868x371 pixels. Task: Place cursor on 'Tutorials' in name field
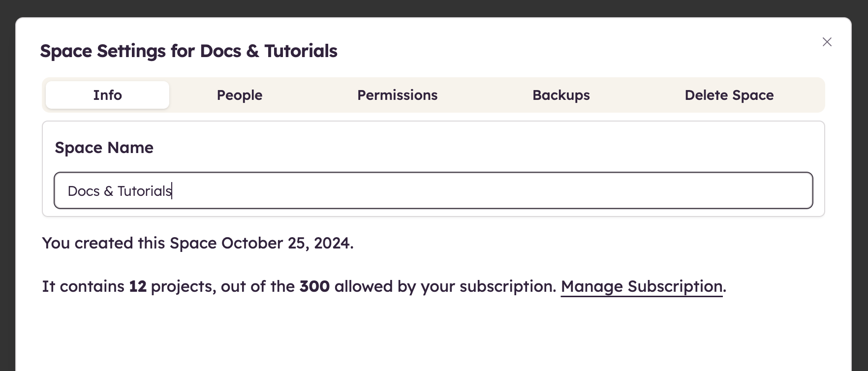coord(144,191)
